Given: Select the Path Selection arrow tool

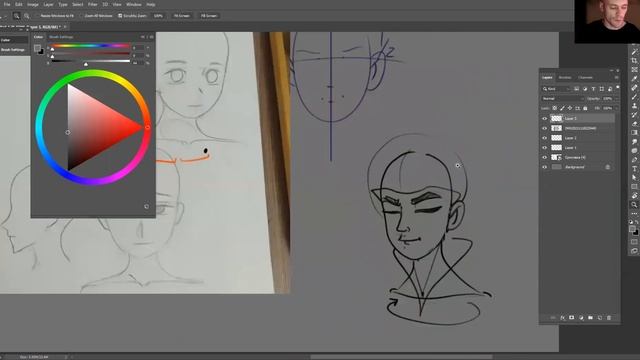Looking at the screenshot, I should click(634, 178).
